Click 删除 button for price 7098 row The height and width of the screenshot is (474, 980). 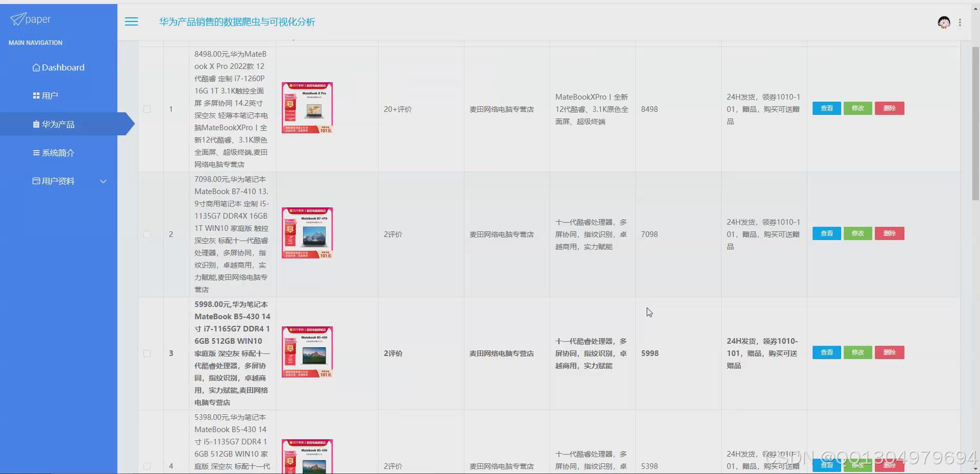(890, 233)
